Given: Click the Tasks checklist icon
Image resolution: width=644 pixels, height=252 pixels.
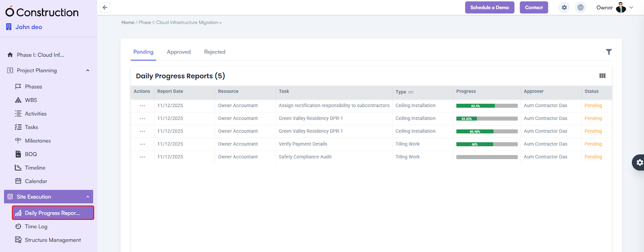Looking at the screenshot, I should (x=18, y=127).
